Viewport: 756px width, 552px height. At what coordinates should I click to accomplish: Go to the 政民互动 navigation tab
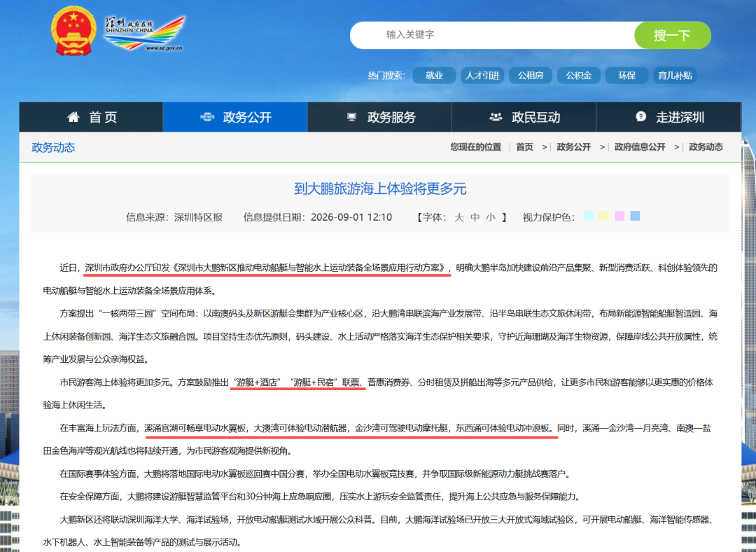[524, 117]
